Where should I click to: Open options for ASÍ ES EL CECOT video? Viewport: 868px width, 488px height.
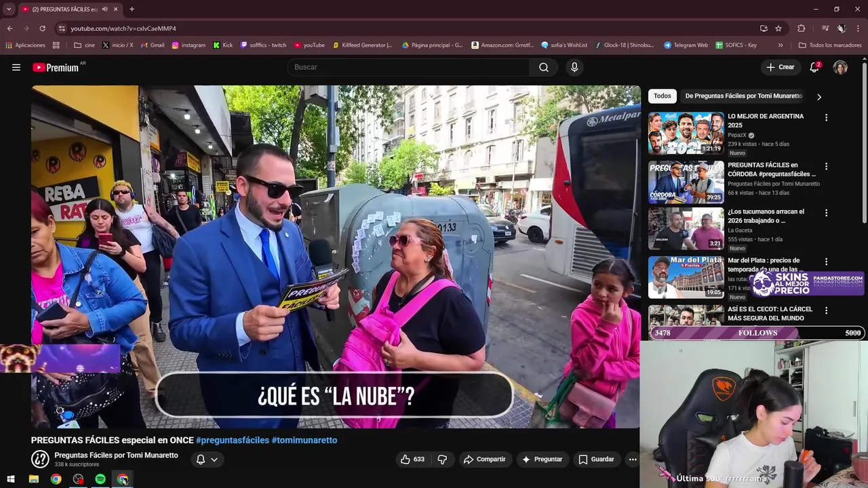click(826, 310)
